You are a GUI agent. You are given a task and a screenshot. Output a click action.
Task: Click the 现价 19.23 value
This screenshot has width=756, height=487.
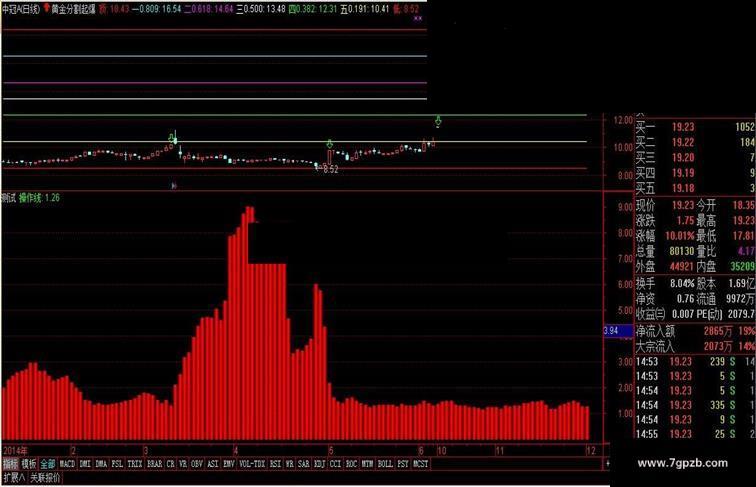coord(683,205)
